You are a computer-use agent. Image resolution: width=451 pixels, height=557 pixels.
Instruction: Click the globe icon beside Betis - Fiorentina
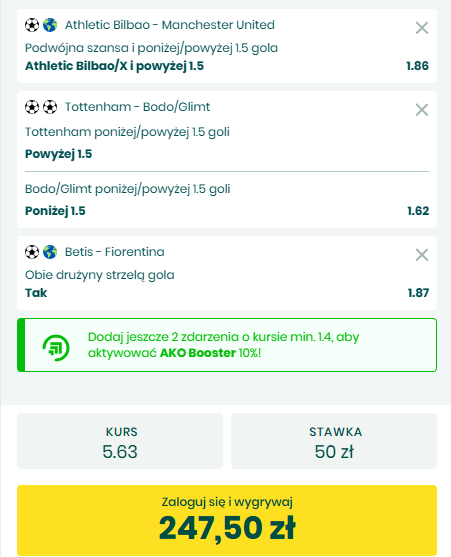tap(50, 252)
